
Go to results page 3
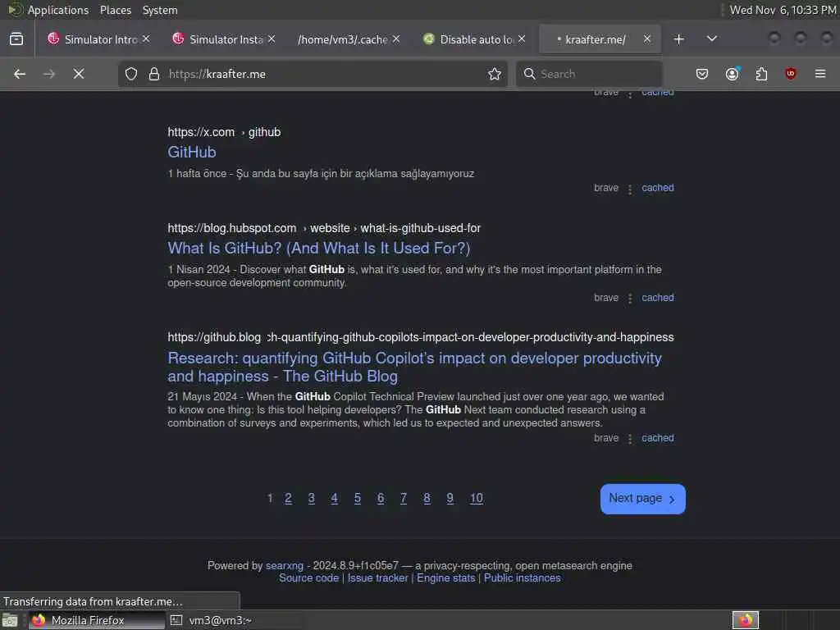pyautogui.click(x=311, y=498)
